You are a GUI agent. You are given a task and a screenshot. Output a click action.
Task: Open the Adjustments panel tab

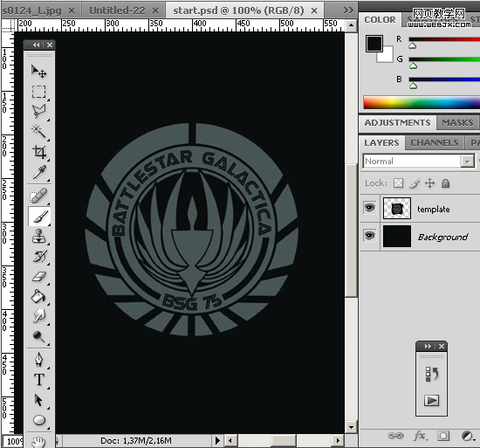point(397,123)
